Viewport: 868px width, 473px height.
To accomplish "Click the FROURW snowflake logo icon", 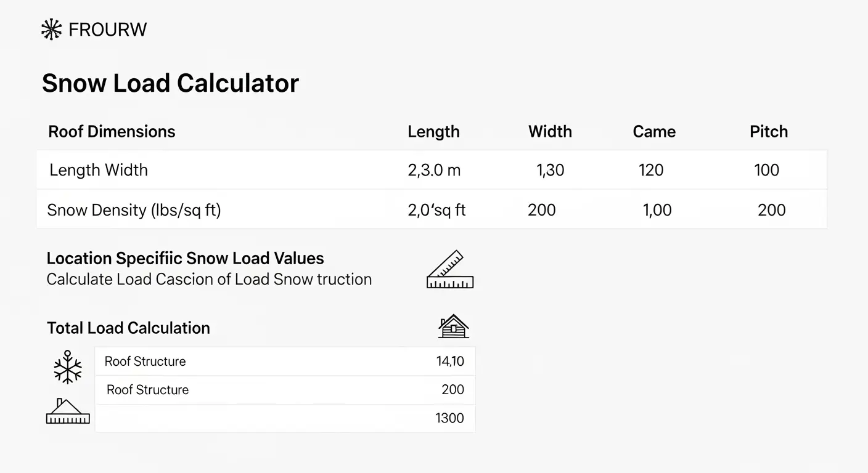I will (x=52, y=28).
